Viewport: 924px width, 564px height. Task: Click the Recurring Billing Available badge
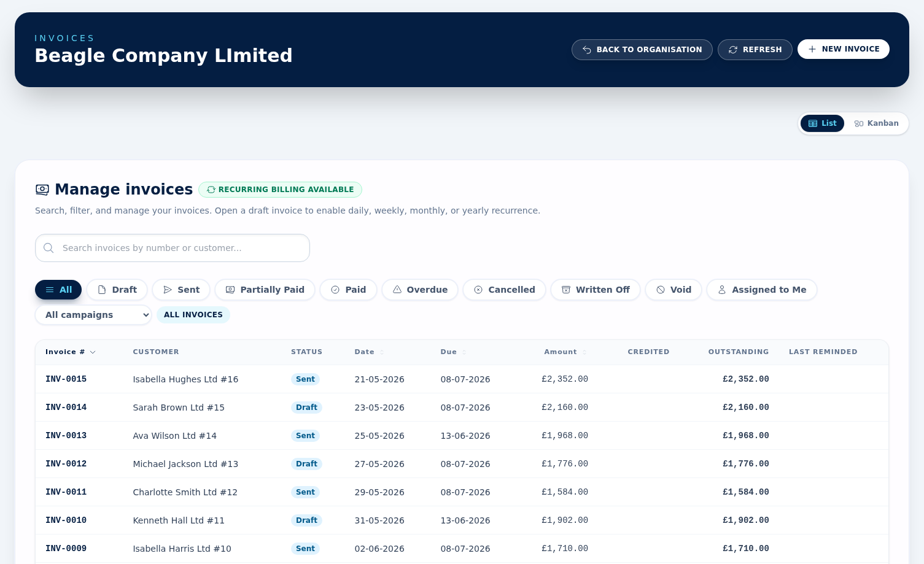coord(280,190)
